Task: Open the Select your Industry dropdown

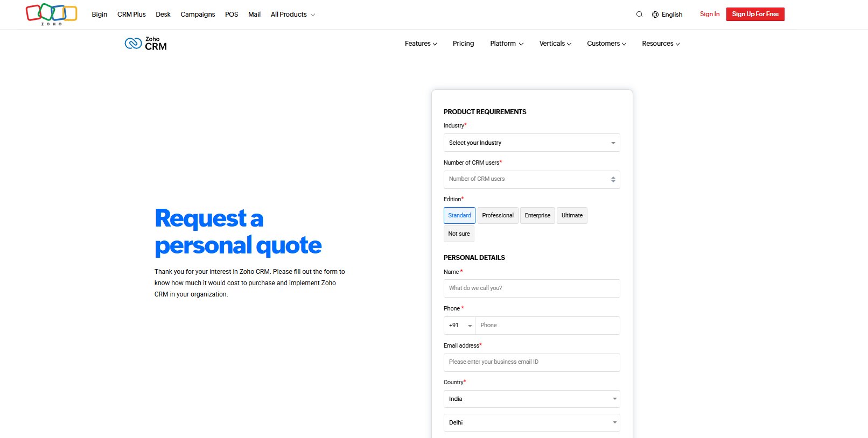Action: coord(531,143)
